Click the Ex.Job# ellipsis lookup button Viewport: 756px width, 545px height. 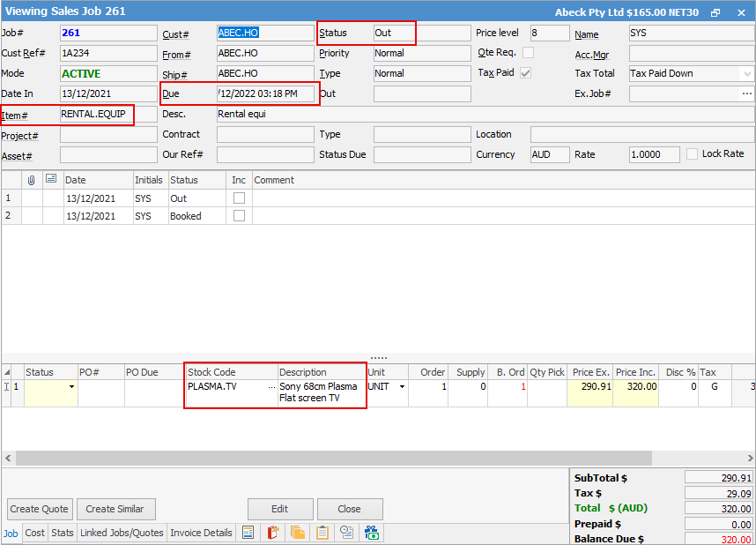[x=747, y=93]
